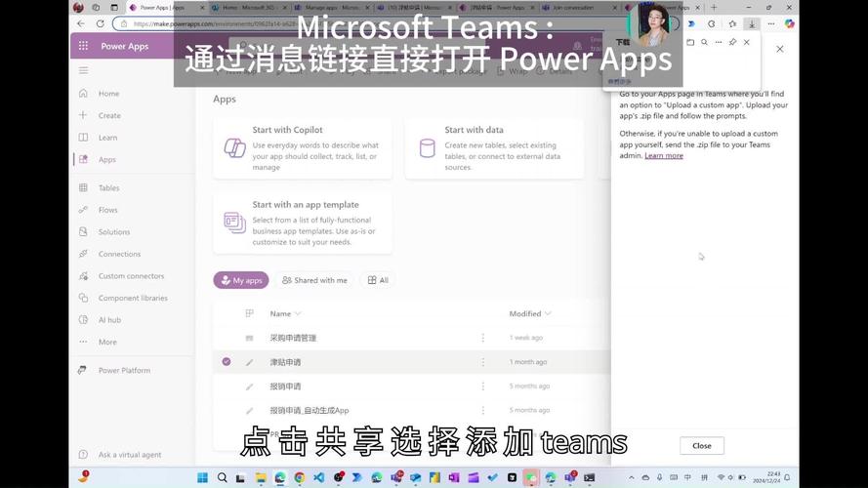Open more options in the downloads popup
The width and height of the screenshot is (868, 488).
pos(719,42)
